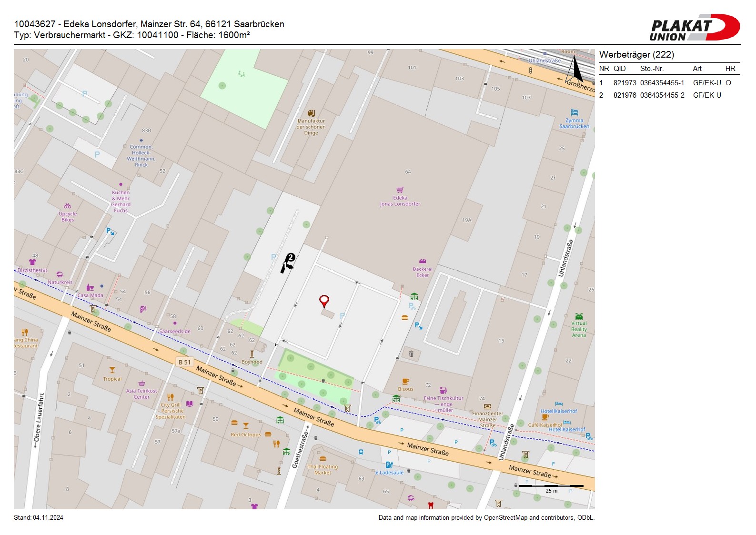Viewport: 756px width, 535px height.
Task: Select the Bäckerei Ecker bakery icon
Action: click(x=422, y=261)
